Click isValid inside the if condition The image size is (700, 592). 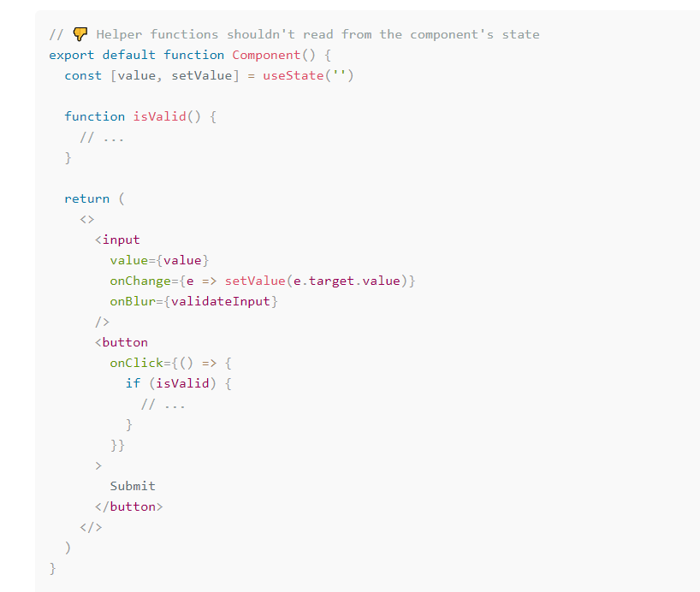[x=182, y=383]
